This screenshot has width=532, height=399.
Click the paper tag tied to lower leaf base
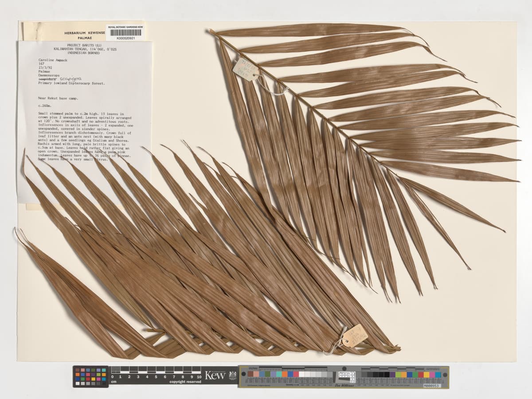coord(354,336)
